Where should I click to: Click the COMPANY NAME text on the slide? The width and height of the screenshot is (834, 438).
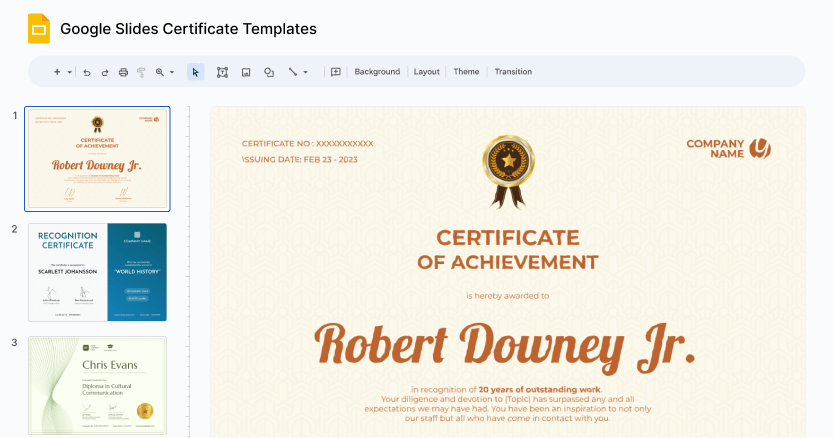[715, 149]
